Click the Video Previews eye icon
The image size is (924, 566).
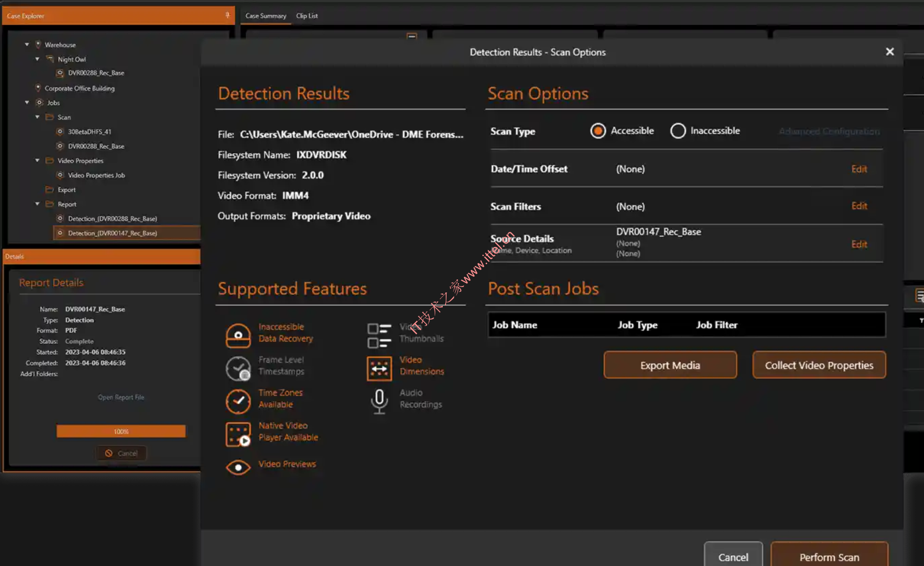click(x=238, y=467)
